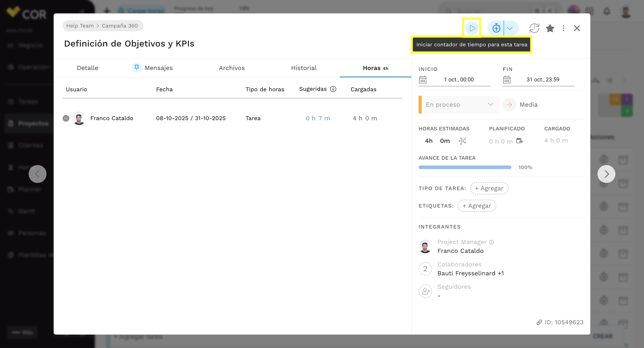This screenshot has height=348, width=644.
Task: Edit estimated minutes 0m value
Action: (x=445, y=141)
